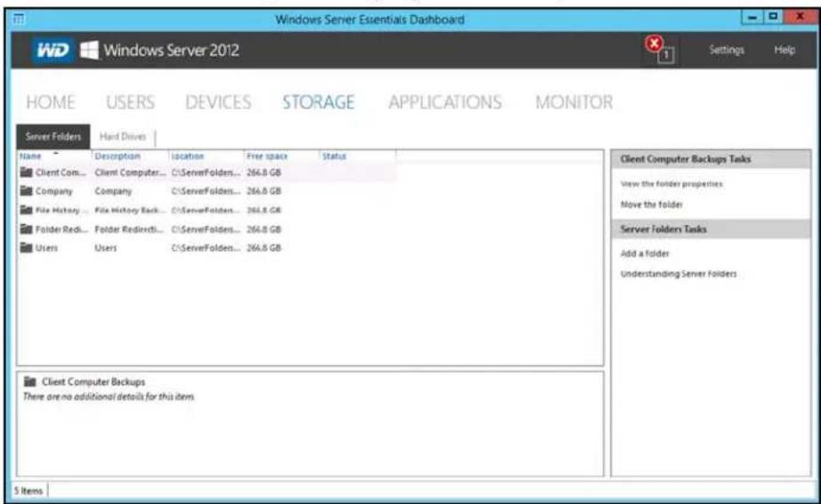Maximize the Dashboard window
Viewport: 821px width, 504px height.
point(773,17)
